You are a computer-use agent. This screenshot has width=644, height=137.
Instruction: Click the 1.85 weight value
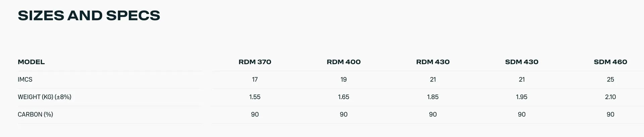(433, 97)
